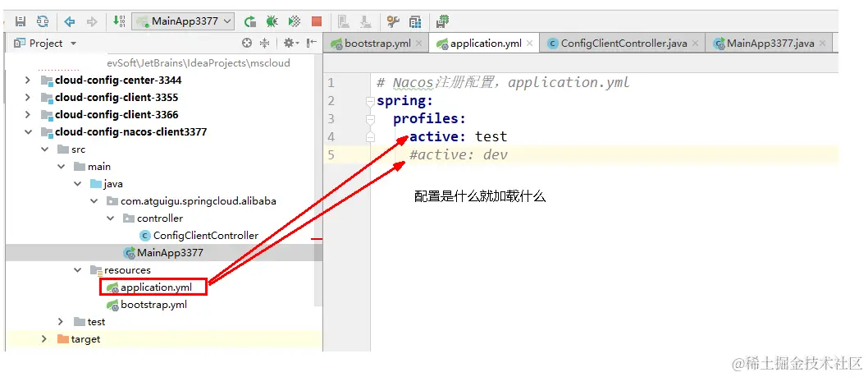Select cloud-config-client-3366 in project tree
The height and width of the screenshot is (377, 868).
(x=116, y=115)
